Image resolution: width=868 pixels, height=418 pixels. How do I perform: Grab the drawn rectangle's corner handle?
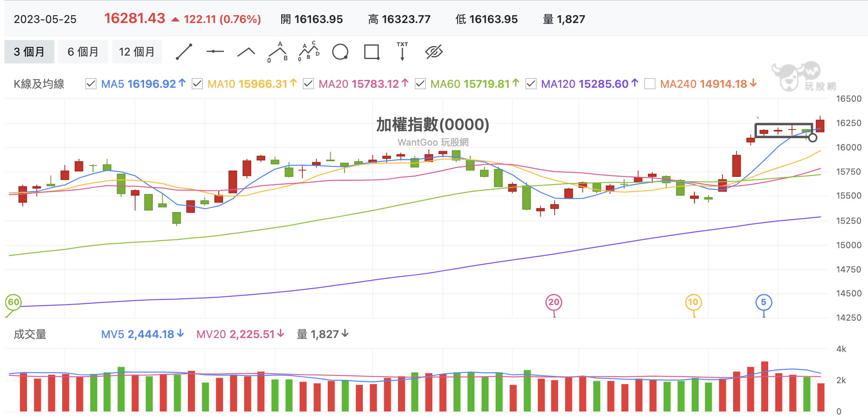click(813, 138)
